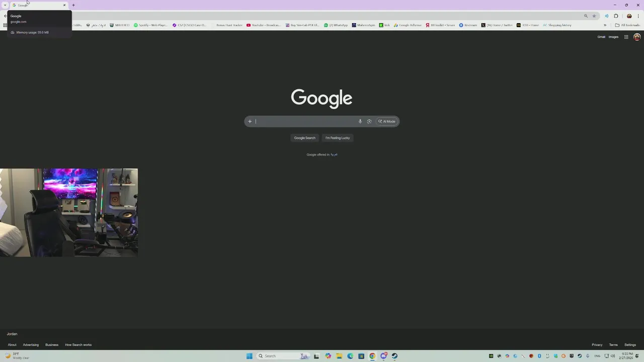Open File Explorer from the taskbar
This screenshot has height=362, width=644.
[339, 356]
